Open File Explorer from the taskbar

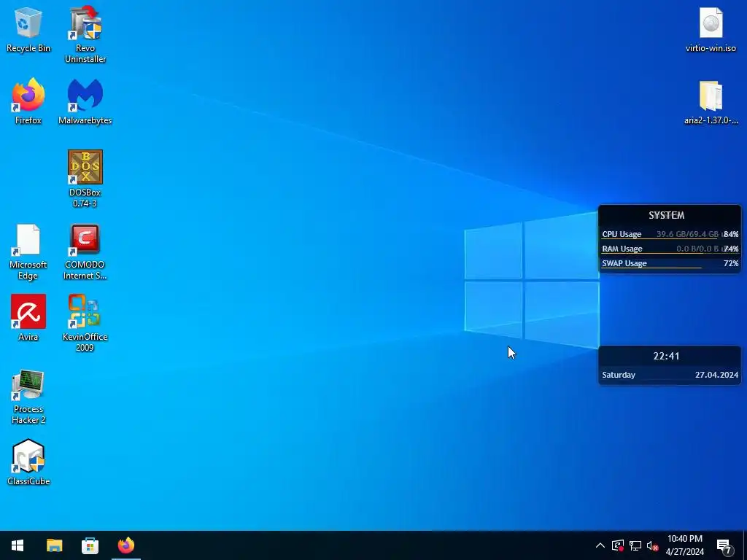[54, 545]
